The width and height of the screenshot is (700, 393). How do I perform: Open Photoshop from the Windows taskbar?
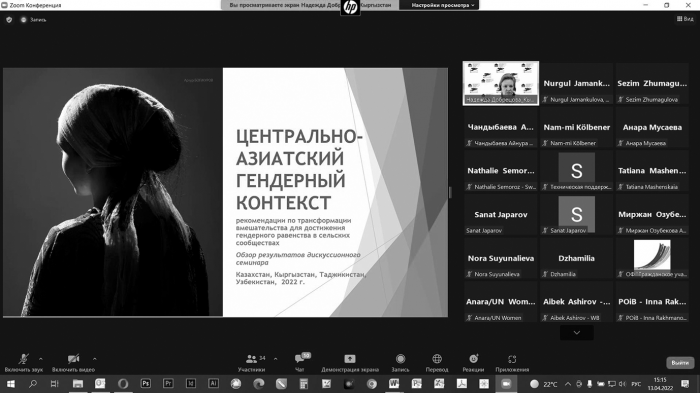146,384
